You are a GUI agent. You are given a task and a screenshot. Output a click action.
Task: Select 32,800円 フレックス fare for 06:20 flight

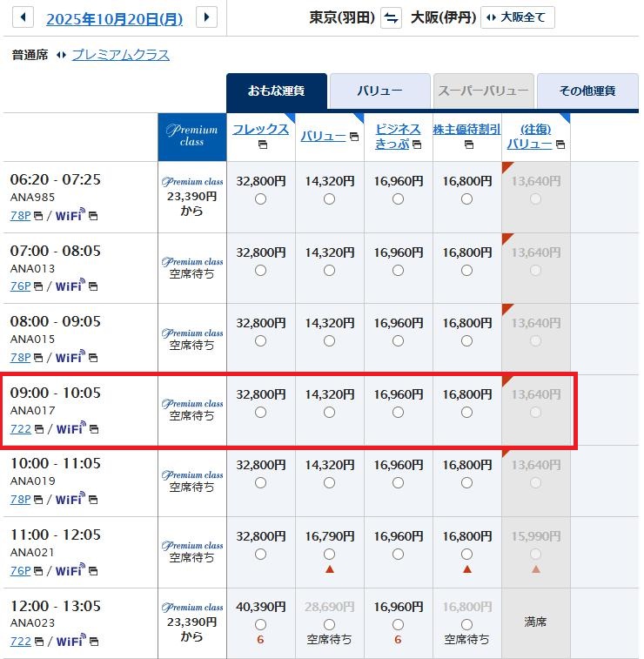(261, 199)
